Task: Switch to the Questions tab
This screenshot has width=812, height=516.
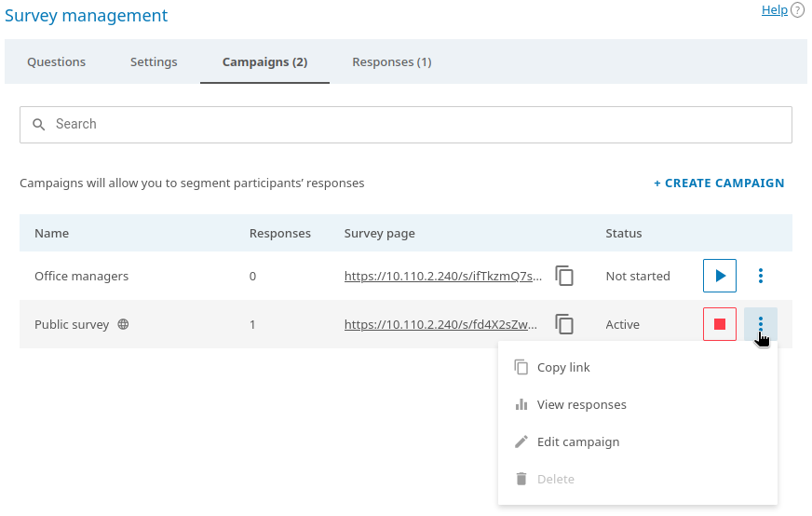Action: [x=56, y=61]
